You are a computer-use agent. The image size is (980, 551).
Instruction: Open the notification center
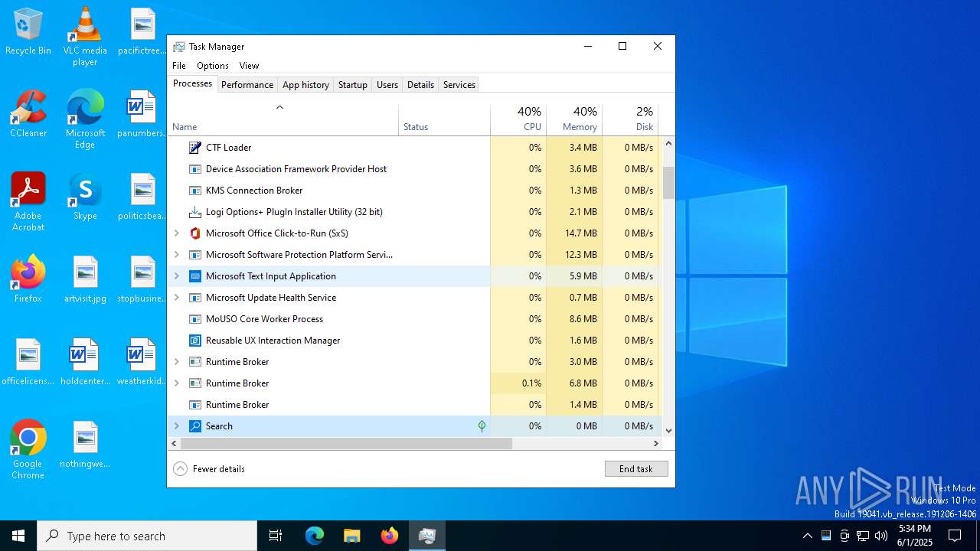click(x=955, y=536)
